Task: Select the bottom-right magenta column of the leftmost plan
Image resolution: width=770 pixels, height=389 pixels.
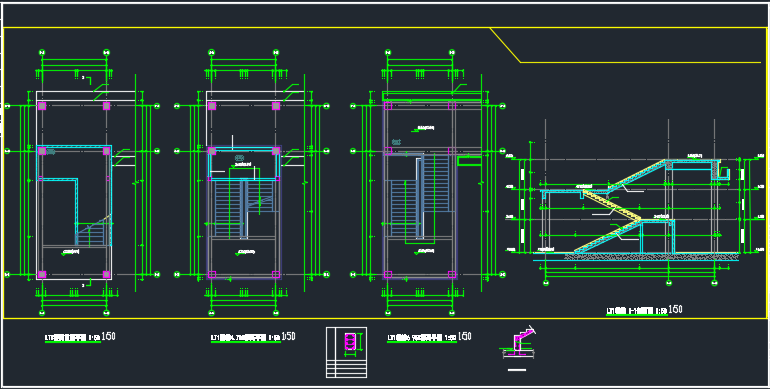Action: pos(106,275)
